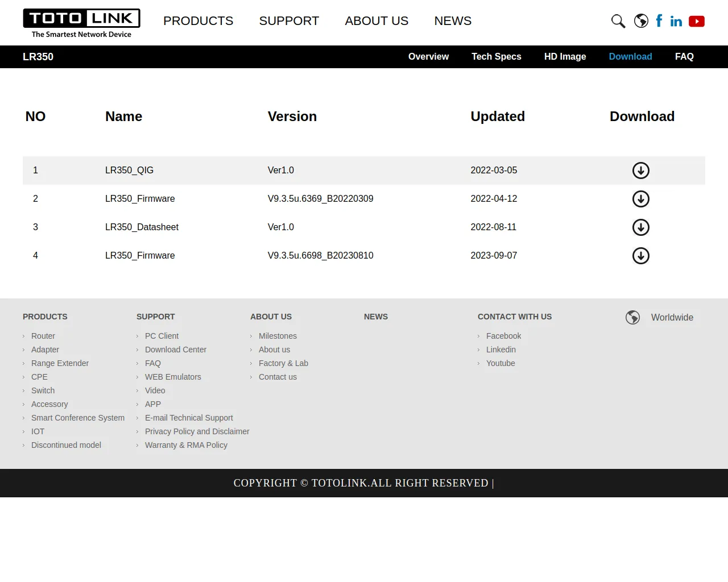Download firmware V9.3.5u.6369_B20220309
This screenshot has width=728, height=582.
tap(641, 199)
